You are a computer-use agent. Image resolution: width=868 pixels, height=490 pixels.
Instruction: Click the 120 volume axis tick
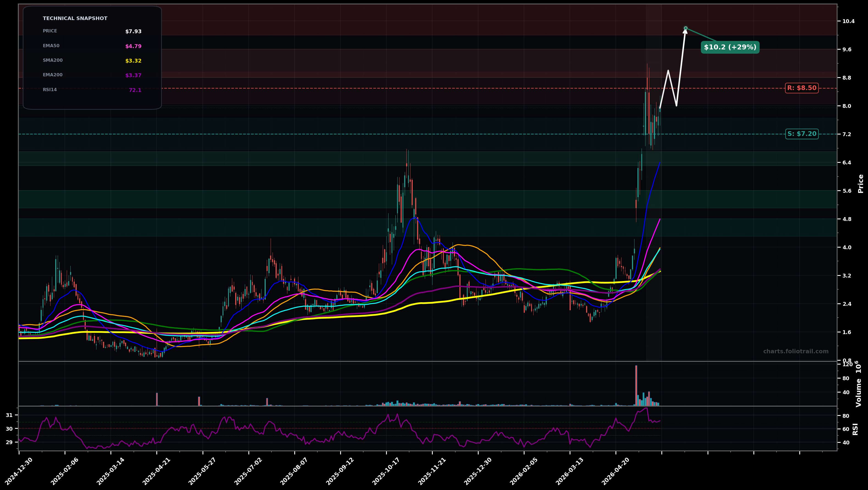point(847,365)
